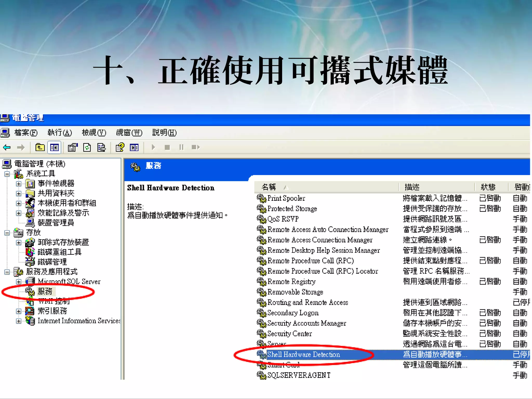This screenshot has height=399, width=532.
Task: Expand the 索引服務 node
Action: (19, 311)
